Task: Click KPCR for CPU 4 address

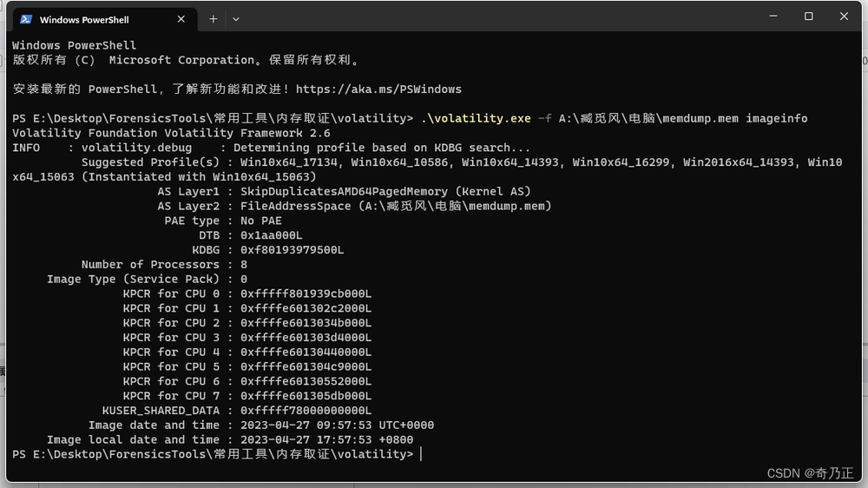Action: 306,353
